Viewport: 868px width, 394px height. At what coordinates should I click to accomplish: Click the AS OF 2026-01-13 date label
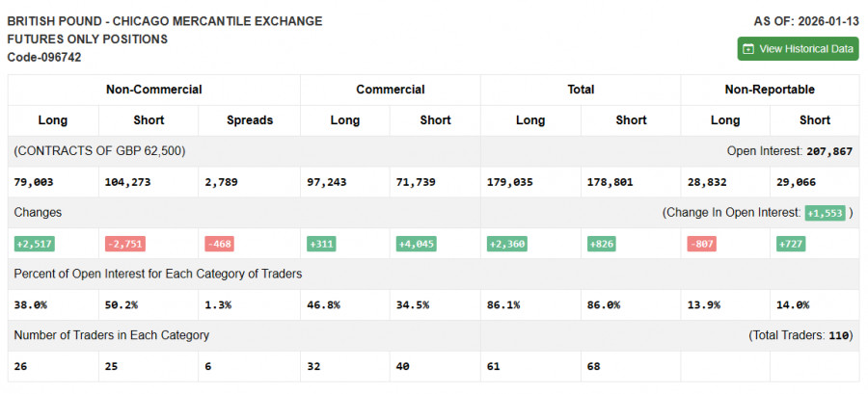(x=805, y=20)
